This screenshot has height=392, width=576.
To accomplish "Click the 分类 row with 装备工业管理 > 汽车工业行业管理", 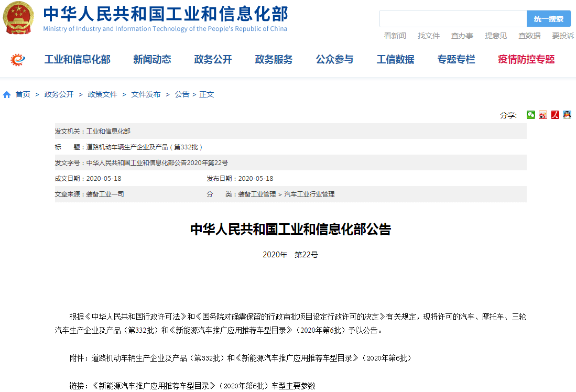I will (x=271, y=194).
